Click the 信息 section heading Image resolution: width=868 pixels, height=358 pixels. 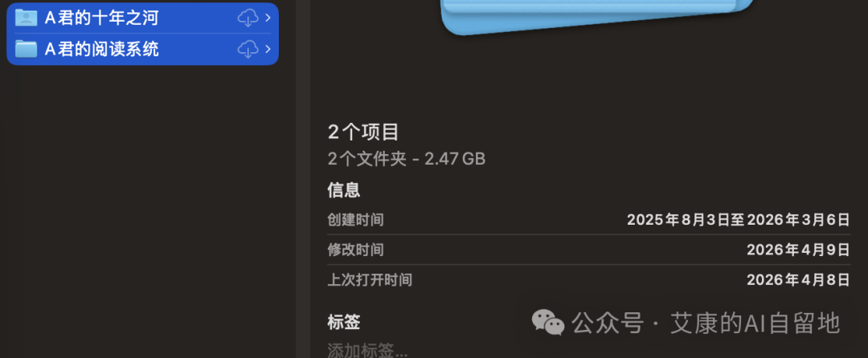pyautogui.click(x=344, y=190)
